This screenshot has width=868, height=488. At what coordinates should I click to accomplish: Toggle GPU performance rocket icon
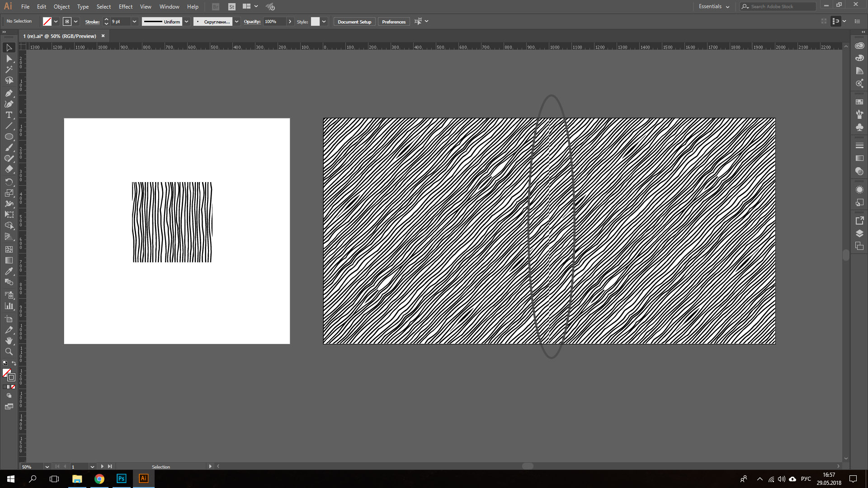coord(270,7)
